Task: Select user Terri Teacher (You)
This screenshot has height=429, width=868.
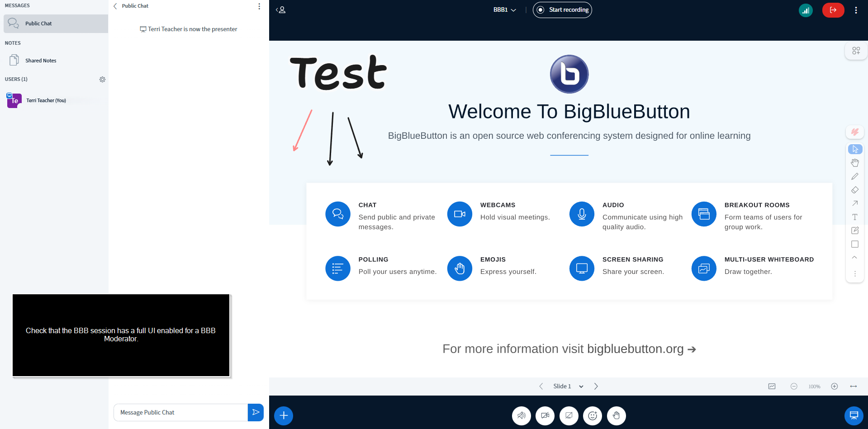Action: click(x=55, y=100)
